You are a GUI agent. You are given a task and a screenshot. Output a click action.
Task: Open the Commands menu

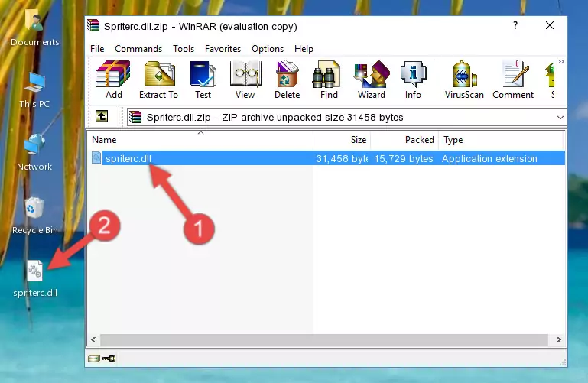138,49
